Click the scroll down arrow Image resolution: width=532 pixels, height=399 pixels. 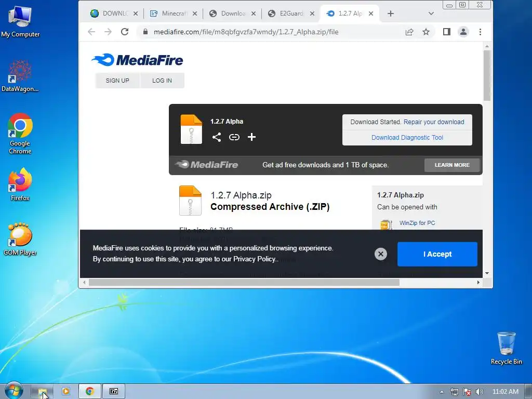pos(487,273)
